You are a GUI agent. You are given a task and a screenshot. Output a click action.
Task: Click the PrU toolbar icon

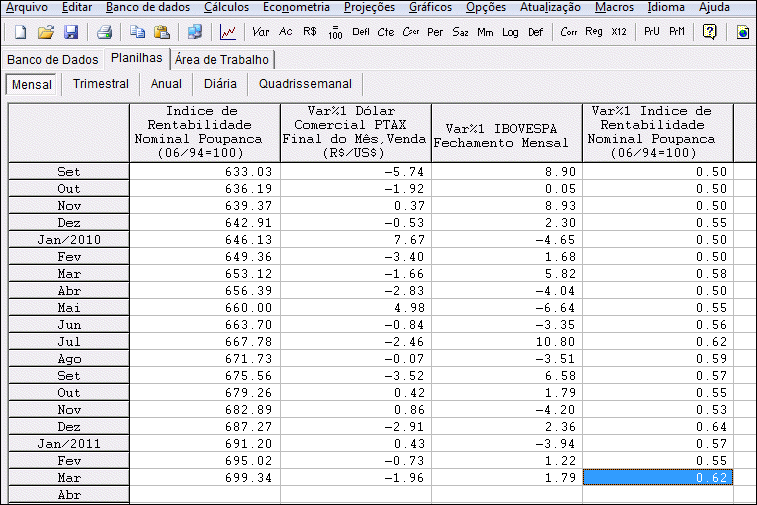[652, 32]
